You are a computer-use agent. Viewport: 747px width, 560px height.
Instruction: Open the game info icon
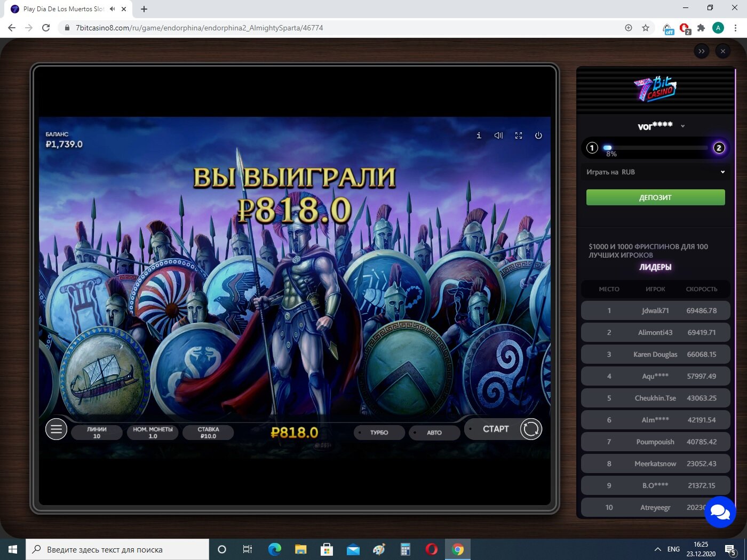pos(479,135)
